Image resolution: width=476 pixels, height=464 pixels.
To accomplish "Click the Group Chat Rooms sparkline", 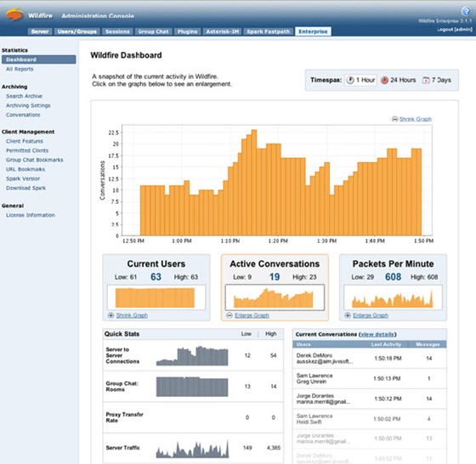I will [192, 387].
